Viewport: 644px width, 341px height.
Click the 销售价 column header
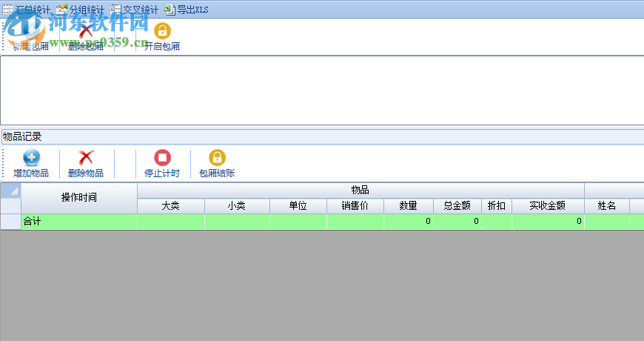click(x=355, y=205)
